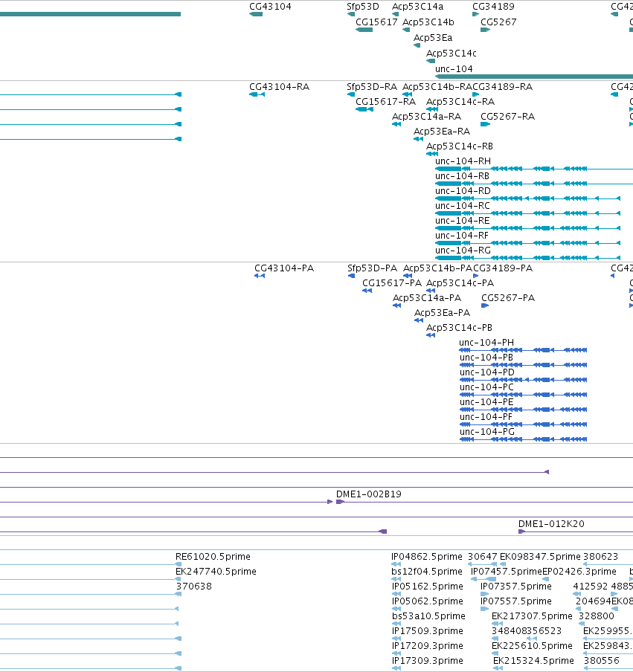Image resolution: width=633 pixels, height=672 pixels.
Task: Open the unc-104-PH protein feature
Action: point(523,350)
